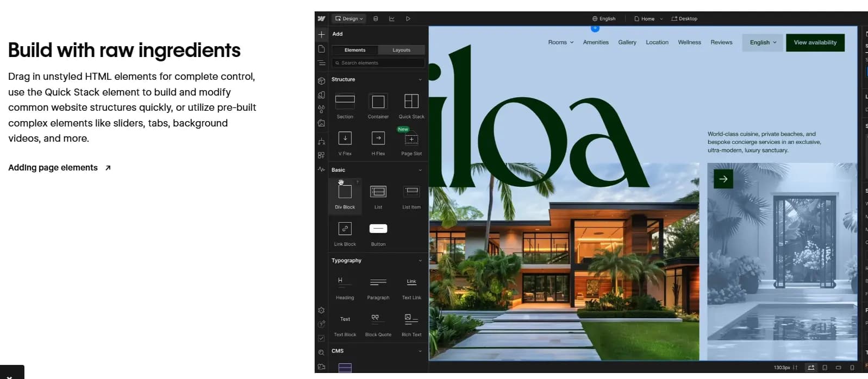The height and width of the screenshot is (379, 868).
Task: Switch to the Layouts tab
Action: point(402,50)
